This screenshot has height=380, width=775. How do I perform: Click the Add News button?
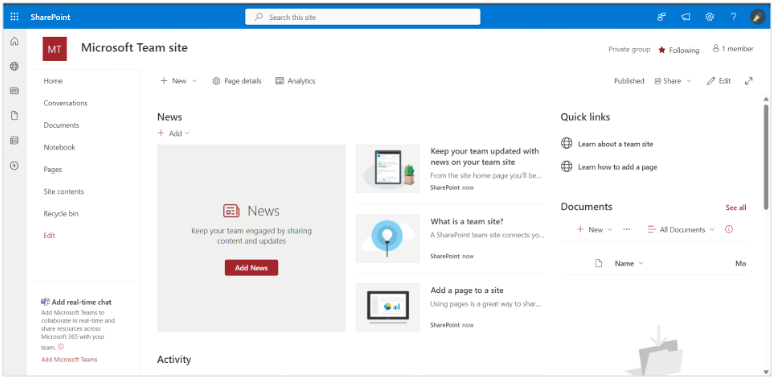coord(252,268)
